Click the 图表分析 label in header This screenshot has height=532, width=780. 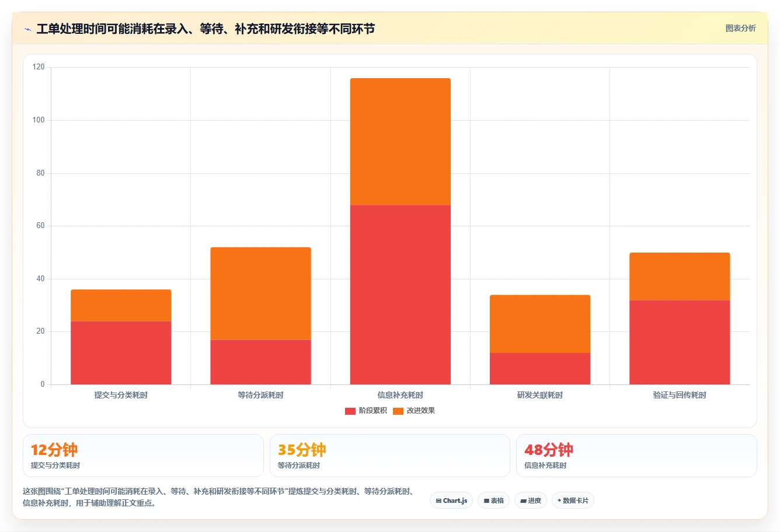point(740,28)
